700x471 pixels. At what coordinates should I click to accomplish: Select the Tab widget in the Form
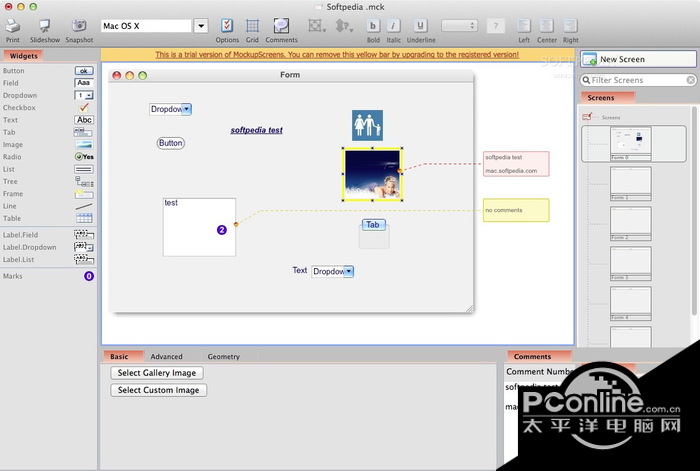tap(373, 225)
